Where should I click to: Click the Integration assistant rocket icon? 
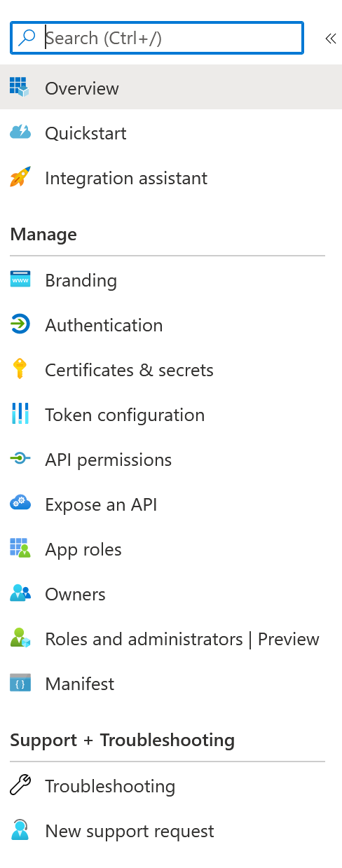point(20,177)
